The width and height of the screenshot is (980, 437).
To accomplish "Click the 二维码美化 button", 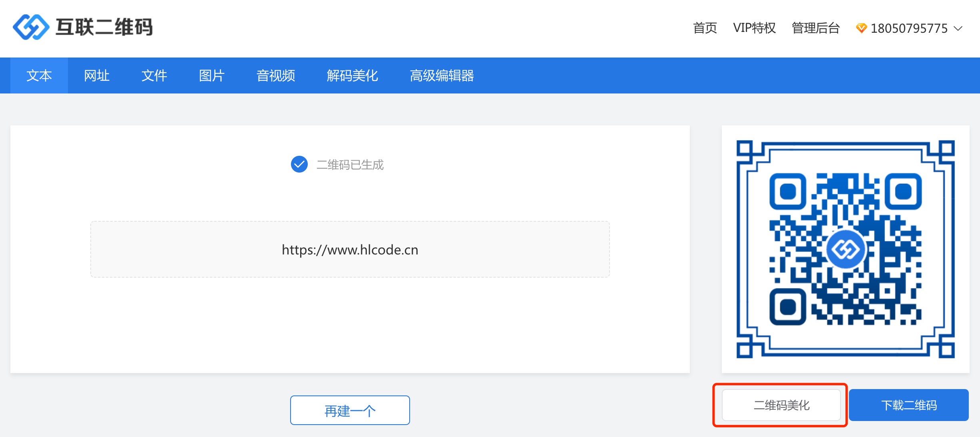I will (781, 405).
